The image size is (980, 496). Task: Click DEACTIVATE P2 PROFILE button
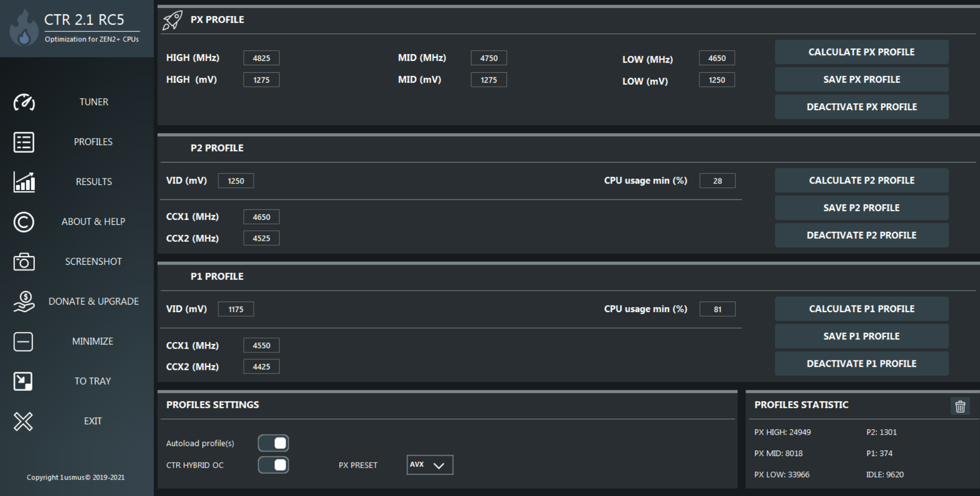click(861, 235)
